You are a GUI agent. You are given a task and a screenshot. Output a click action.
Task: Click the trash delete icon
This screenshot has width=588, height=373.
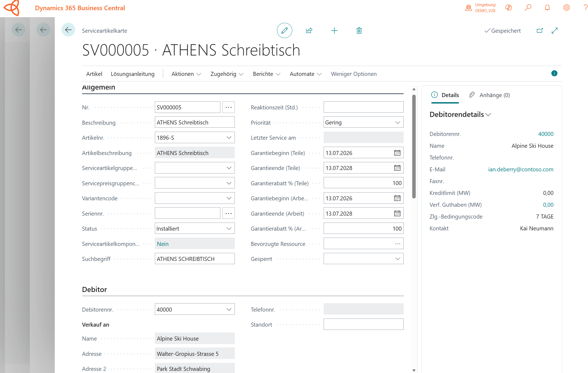359,31
